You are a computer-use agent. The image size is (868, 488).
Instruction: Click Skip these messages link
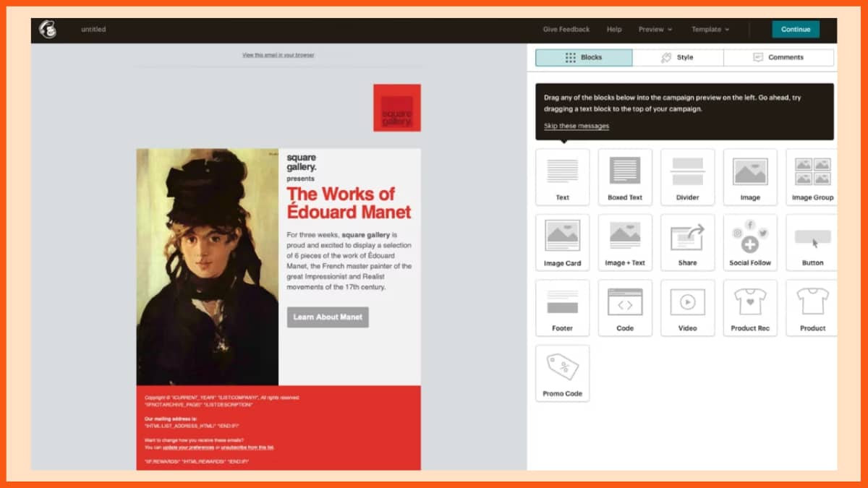point(576,126)
